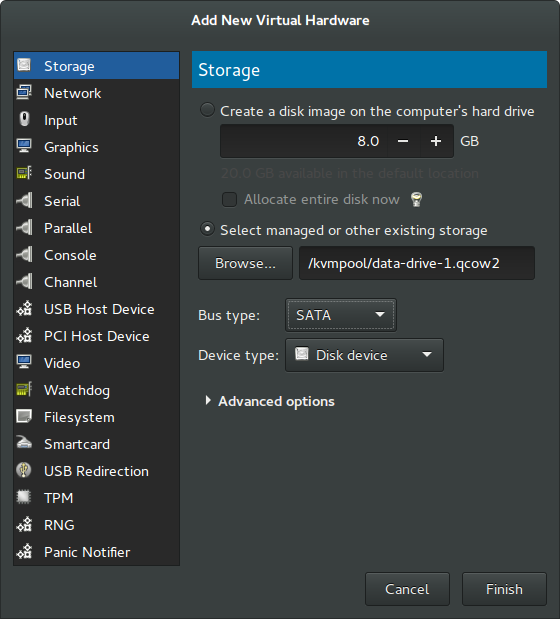Select the TPM chip icon

(24, 497)
